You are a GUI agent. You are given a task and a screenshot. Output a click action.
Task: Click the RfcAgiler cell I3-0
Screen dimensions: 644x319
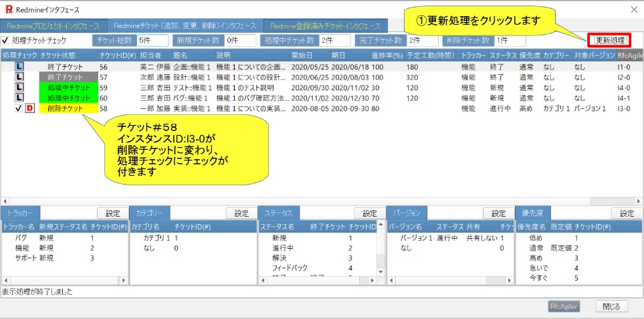click(x=623, y=108)
